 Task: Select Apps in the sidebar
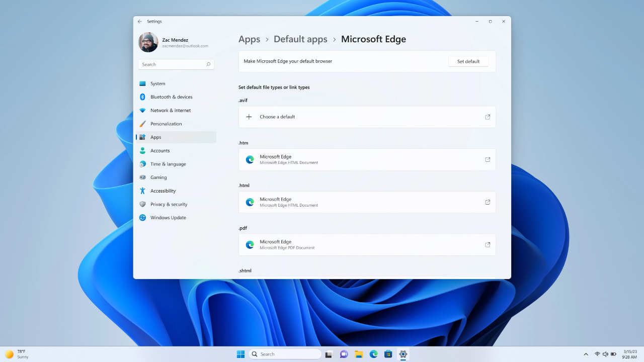pyautogui.click(x=176, y=137)
